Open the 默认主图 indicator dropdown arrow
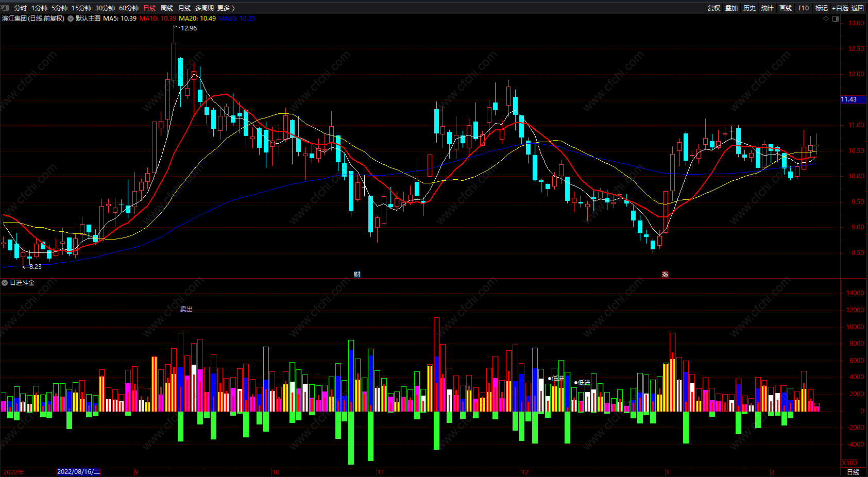 [71, 19]
